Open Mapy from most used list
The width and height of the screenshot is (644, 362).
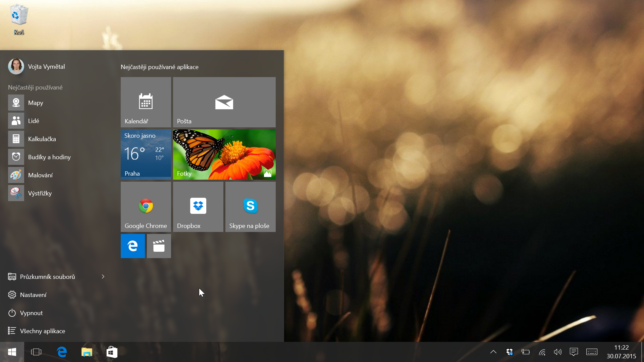pos(36,103)
